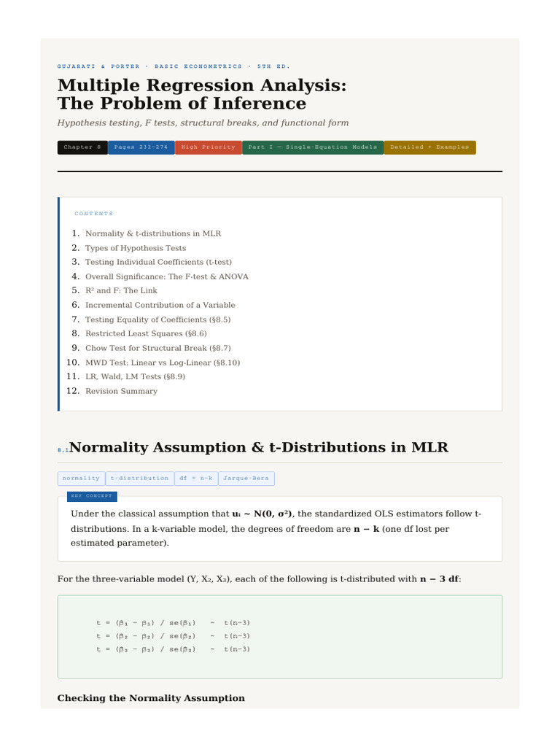This screenshot has height=747, width=560.
Task: Click sentence For the three-variable model
Action: click(x=259, y=579)
